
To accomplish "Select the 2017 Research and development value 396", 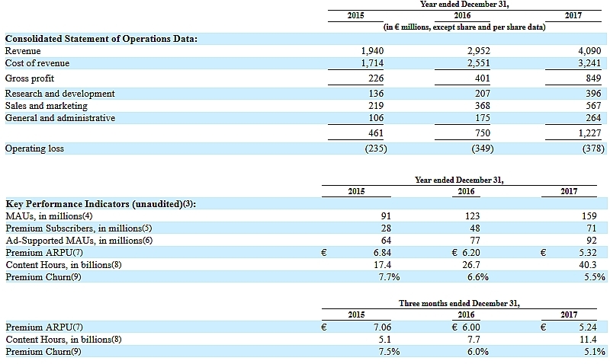I will click(593, 94).
